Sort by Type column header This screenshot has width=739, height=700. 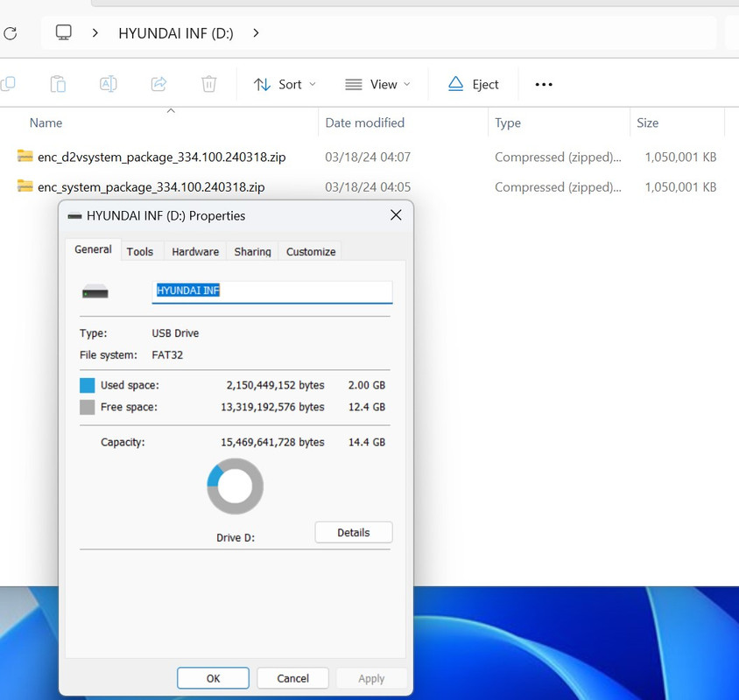(x=508, y=123)
